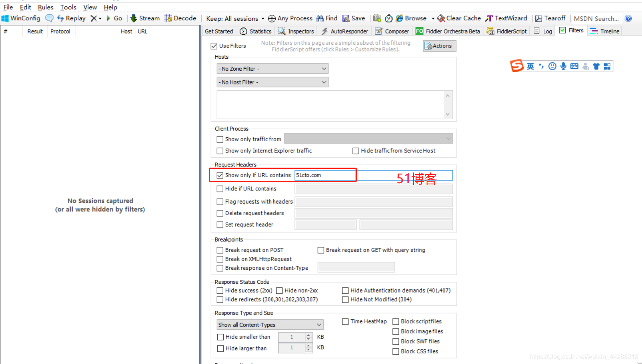Open Fiddler Orchestra Beta tab
642x364 pixels.
448,31
